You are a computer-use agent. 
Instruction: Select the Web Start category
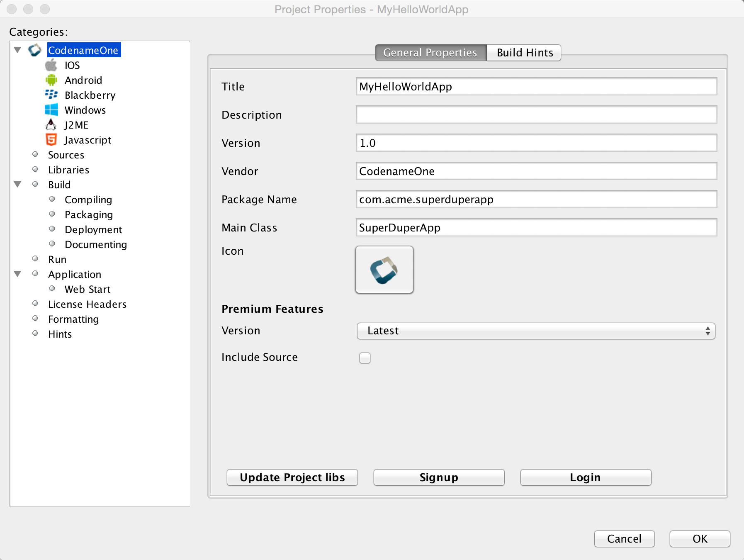[x=88, y=289]
